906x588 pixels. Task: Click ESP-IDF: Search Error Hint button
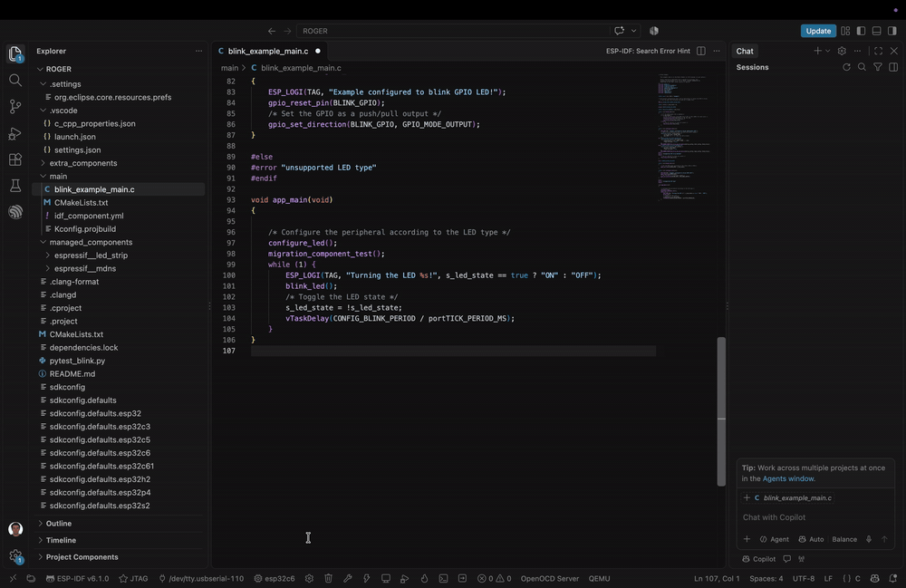point(648,51)
